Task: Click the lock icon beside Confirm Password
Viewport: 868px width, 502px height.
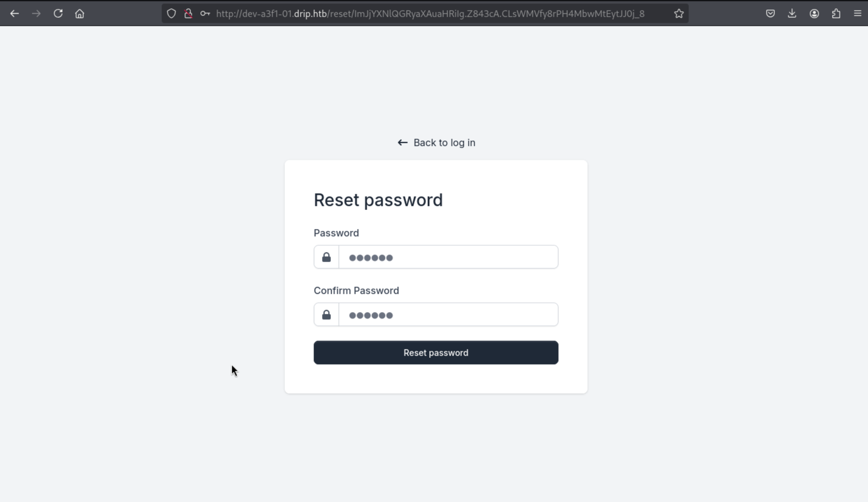Action: tap(326, 315)
